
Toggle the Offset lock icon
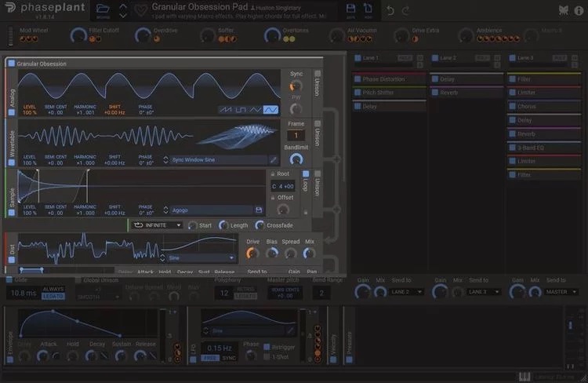273,198
